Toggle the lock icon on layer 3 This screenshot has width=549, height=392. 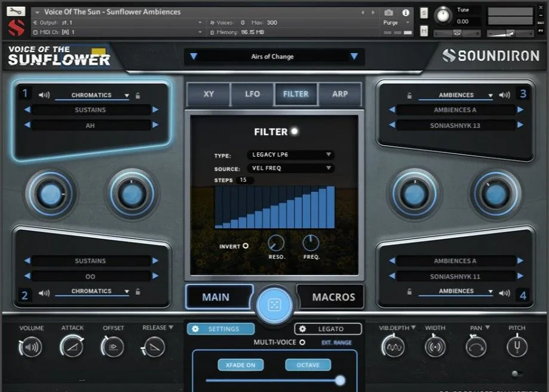pyautogui.click(x=409, y=95)
